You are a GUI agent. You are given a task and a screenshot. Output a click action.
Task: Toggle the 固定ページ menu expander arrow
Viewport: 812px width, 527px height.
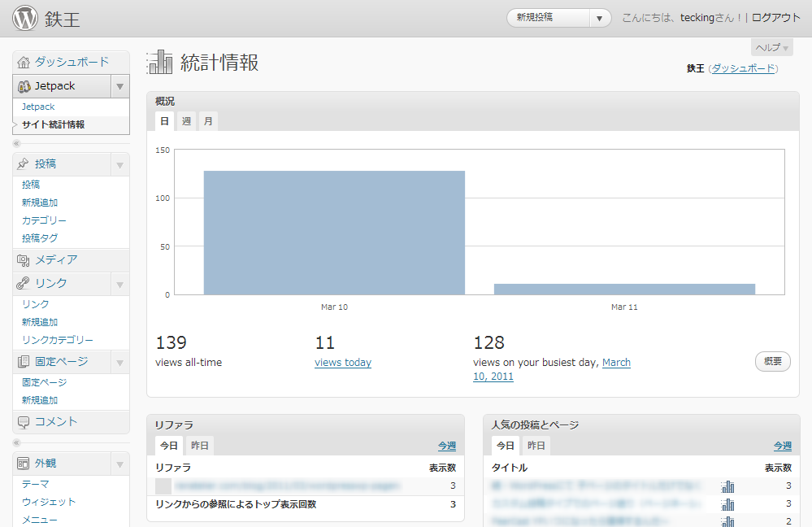[x=120, y=363]
